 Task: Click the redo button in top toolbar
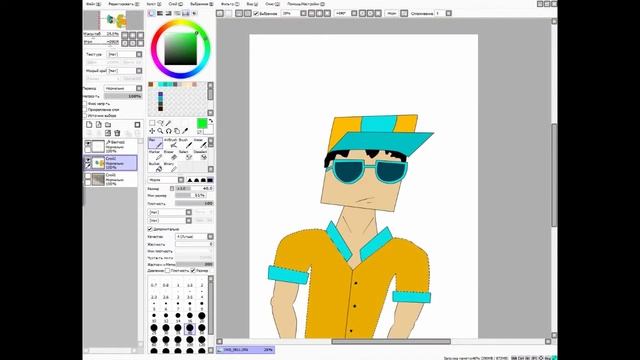[x=228, y=13]
